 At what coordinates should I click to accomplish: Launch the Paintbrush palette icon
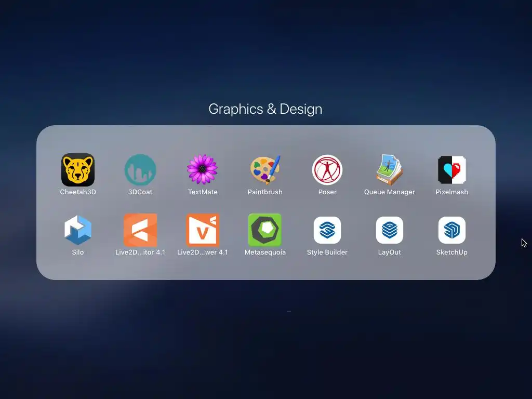pos(265,169)
